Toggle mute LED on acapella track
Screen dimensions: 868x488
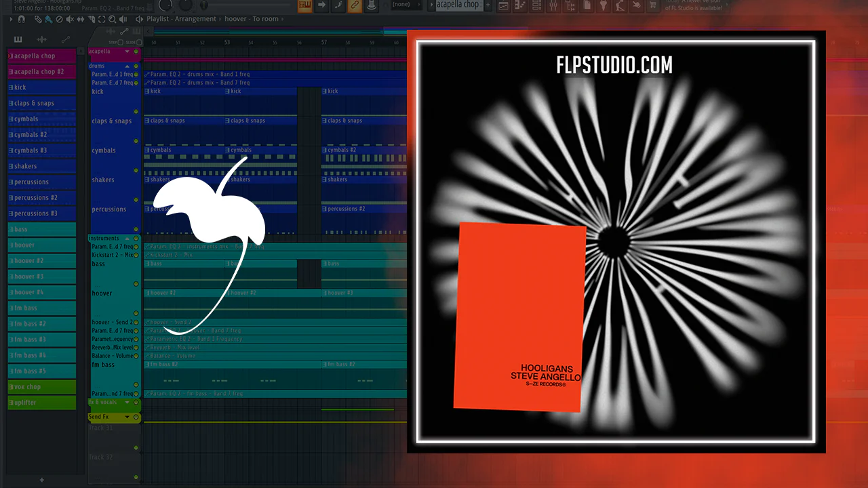(x=136, y=52)
